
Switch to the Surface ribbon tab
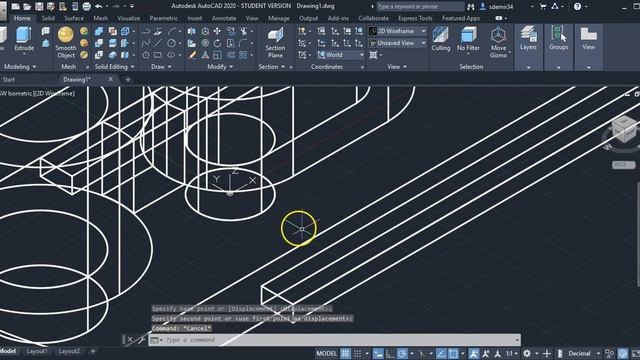click(x=74, y=18)
